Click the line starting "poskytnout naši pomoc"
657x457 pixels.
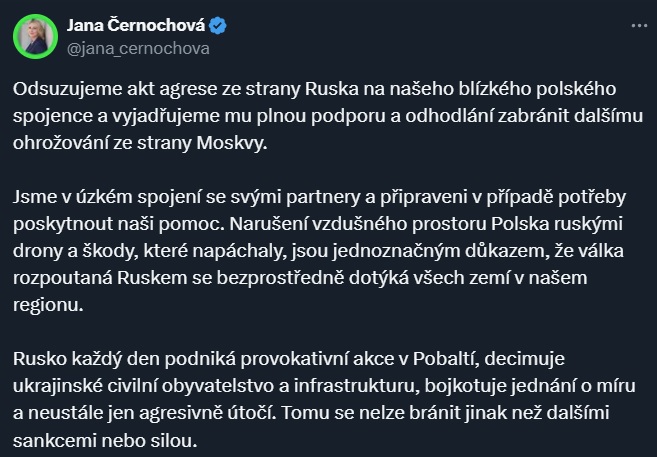pos(318,224)
